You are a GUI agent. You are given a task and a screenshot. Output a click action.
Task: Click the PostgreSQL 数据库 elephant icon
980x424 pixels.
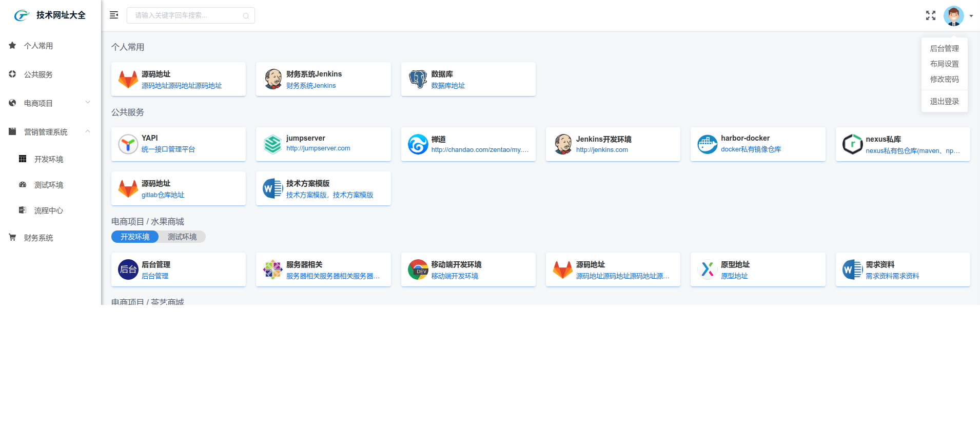[418, 79]
